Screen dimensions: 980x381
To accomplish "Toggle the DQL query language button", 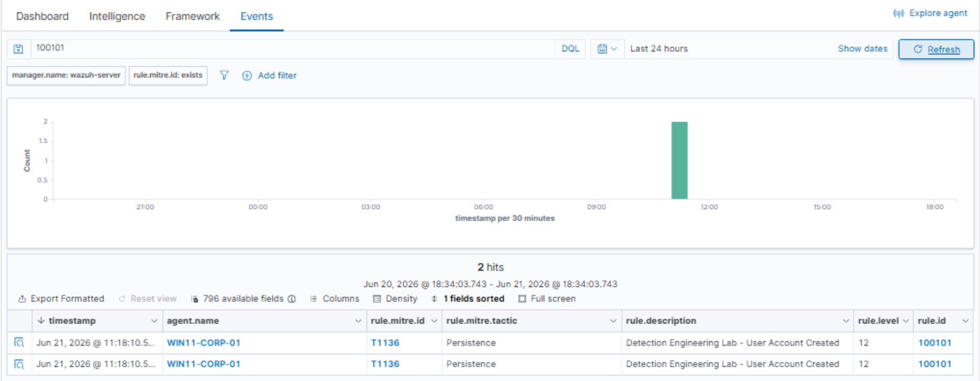I will pos(570,49).
